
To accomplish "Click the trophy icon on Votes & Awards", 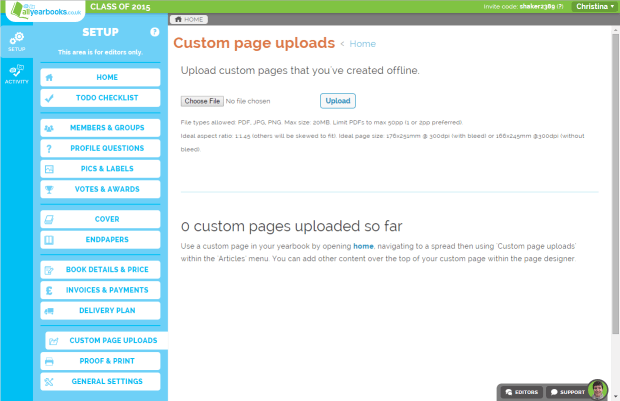I will tap(49, 190).
